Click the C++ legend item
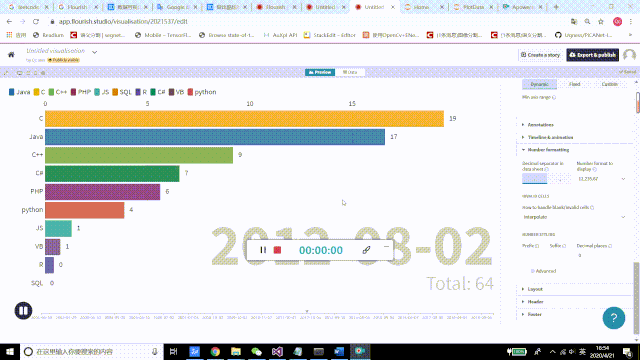Viewport: 640px width, 360px height. (x=58, y=92)
